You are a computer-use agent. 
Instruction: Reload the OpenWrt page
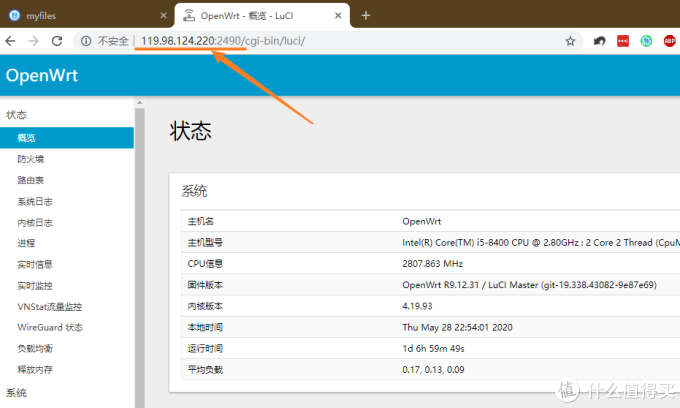(x=57, y=41)
